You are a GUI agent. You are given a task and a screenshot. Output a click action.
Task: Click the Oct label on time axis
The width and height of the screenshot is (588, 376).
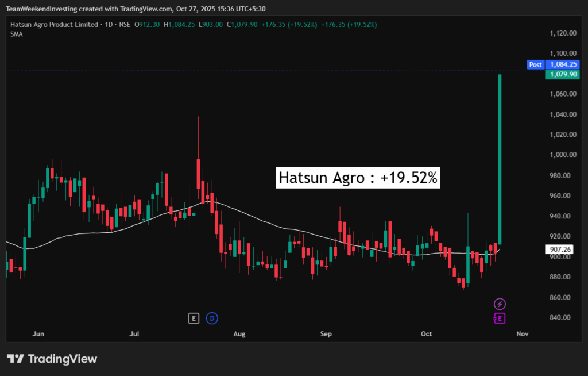point(427,334)
